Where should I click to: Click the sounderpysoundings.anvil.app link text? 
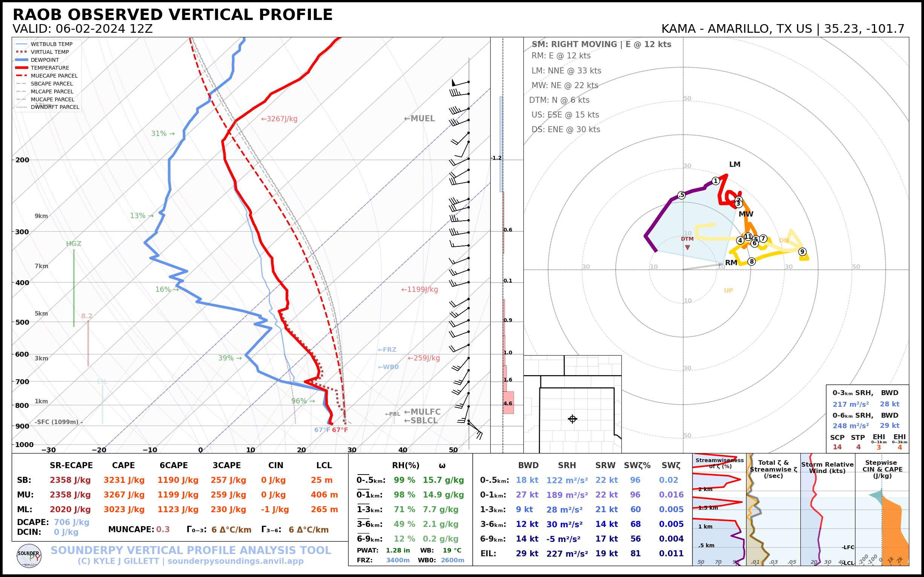(x=235, y=561)
